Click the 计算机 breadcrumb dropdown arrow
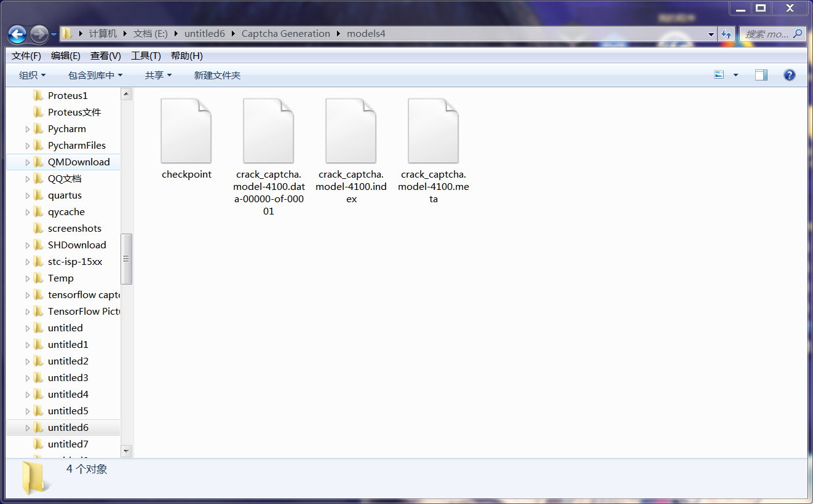This screenshot has height=504, width=813. coord(125,34)
